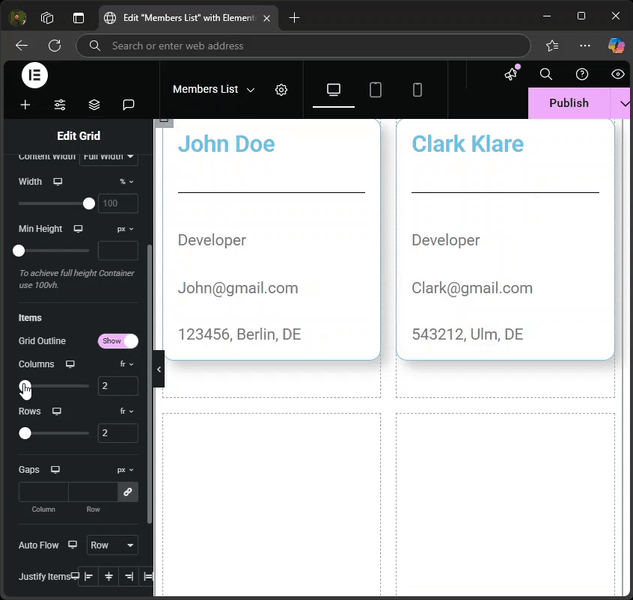Toggle linked Gaps values chain icon
Image resolution: width=633 pixels, height=600 pixels.
[x=127, y=492]
